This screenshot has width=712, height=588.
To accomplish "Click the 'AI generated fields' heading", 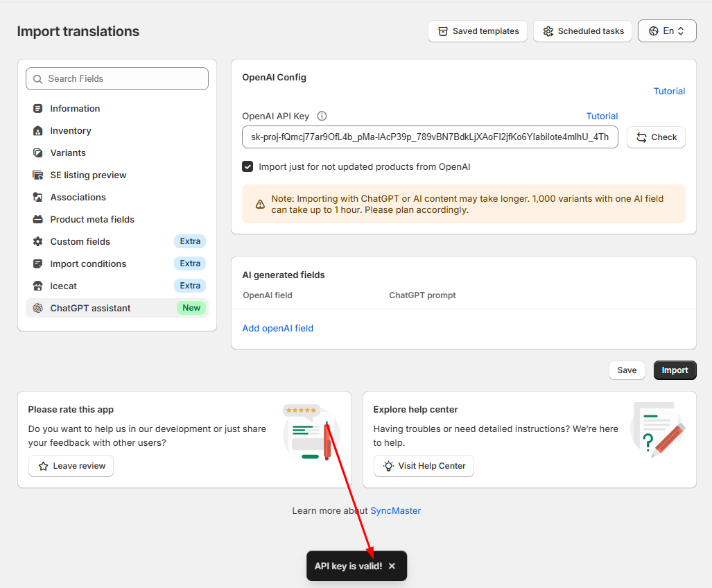I will coord(284,275).
